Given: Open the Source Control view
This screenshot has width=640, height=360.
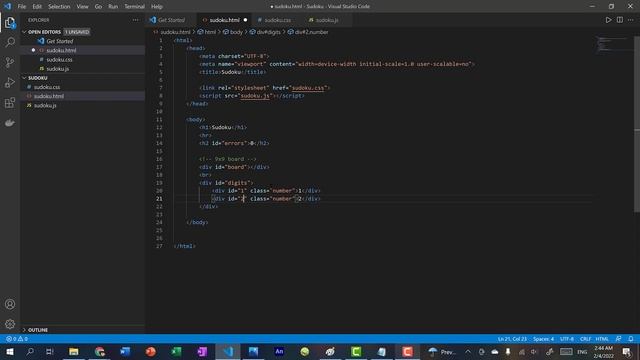Looking at the screenshot, I should [10, 62].
